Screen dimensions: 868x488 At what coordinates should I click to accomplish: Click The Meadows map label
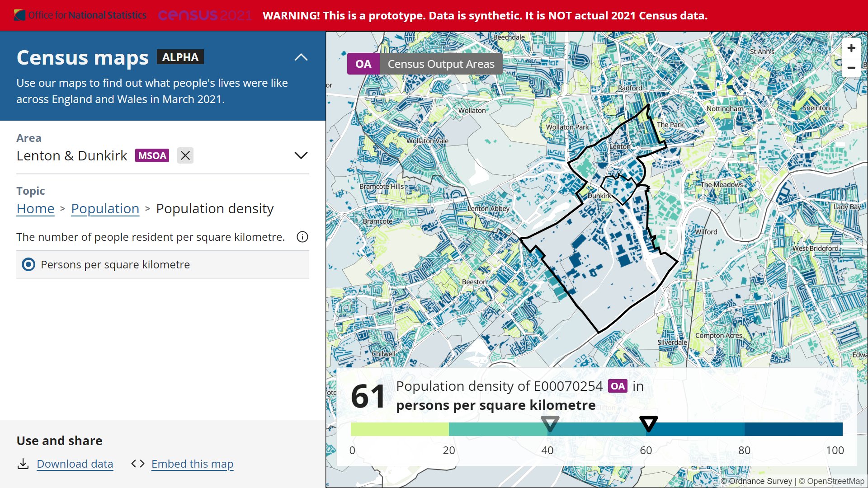pos(722,185)
